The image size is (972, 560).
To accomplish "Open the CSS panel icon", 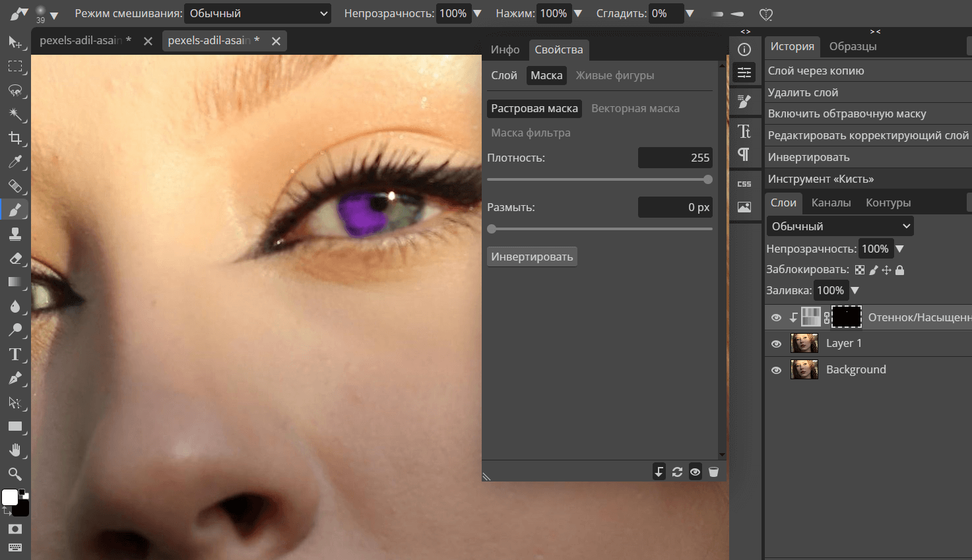I will click(744, 184).
